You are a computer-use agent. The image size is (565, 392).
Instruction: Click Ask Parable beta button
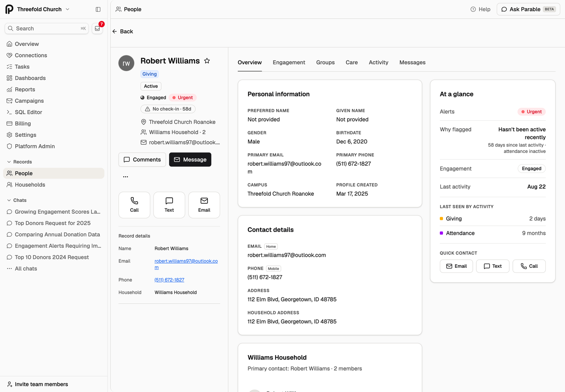coord(529,9)
